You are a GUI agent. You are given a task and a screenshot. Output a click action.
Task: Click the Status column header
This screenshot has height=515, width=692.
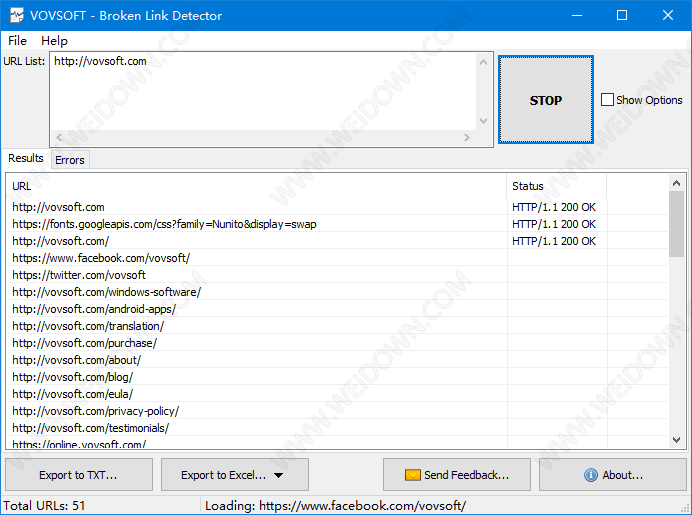point(557,186)
